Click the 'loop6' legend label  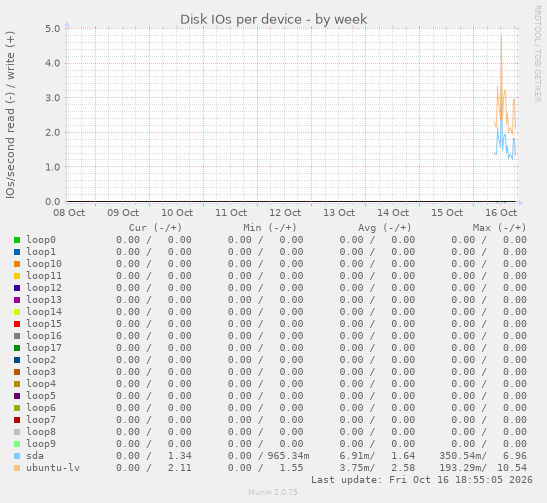(41, 408)
